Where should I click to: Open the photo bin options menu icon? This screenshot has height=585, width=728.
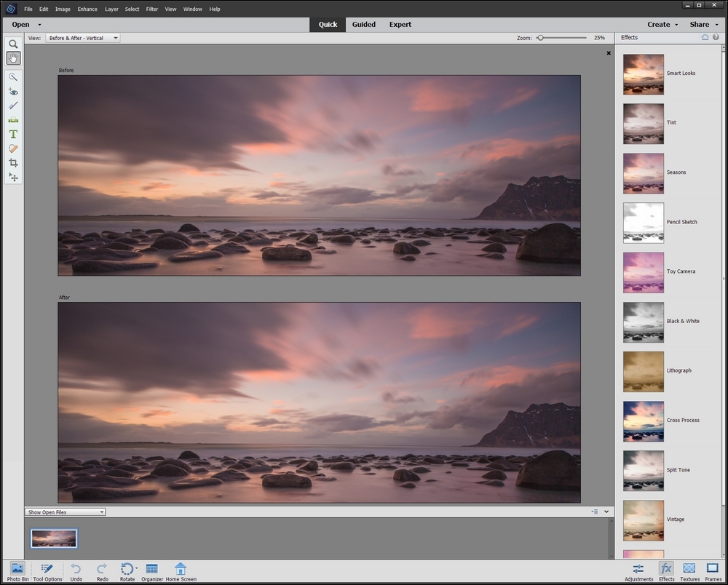tap(594, 512)
